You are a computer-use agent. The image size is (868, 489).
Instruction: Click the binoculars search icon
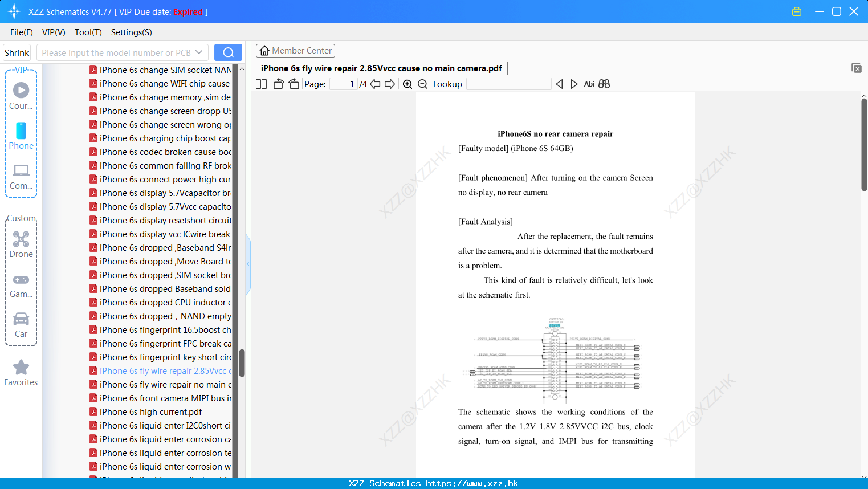(604, 84)
